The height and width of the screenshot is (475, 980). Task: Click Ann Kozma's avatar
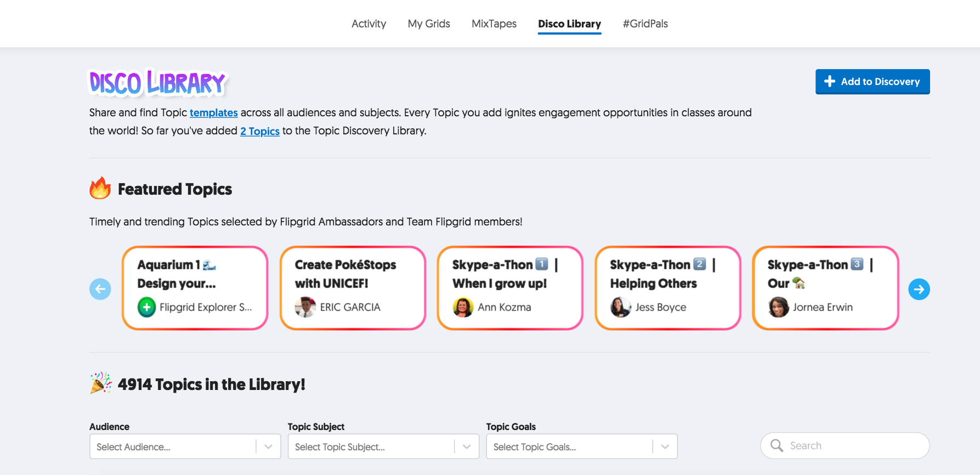[463, 307]
